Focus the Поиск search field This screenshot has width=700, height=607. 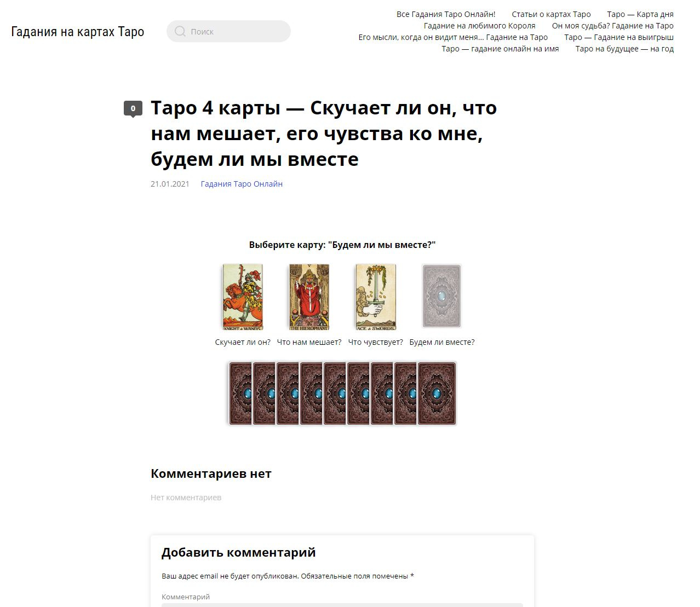click(228, 31)
